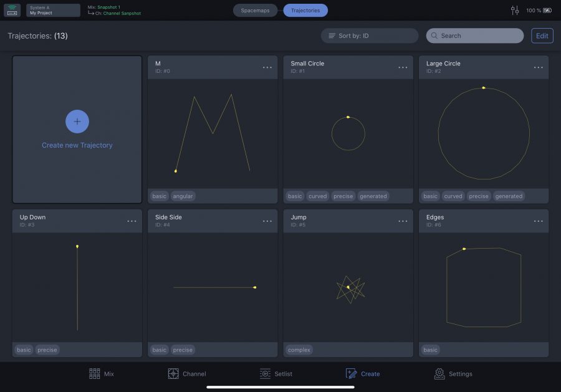Open the Jump trajectory ellipsis menu
561x392 pixels.
coord(403,221)
